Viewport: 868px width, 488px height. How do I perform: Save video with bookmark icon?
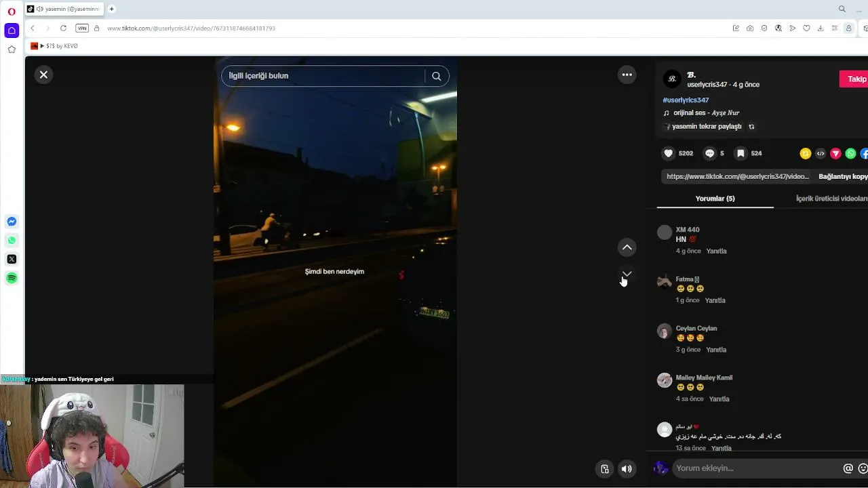tap(741, 153)
